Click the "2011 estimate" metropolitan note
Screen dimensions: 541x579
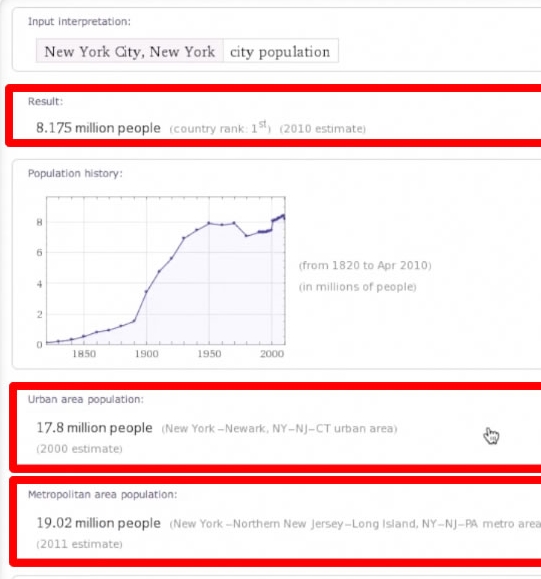tap(79, 544)
